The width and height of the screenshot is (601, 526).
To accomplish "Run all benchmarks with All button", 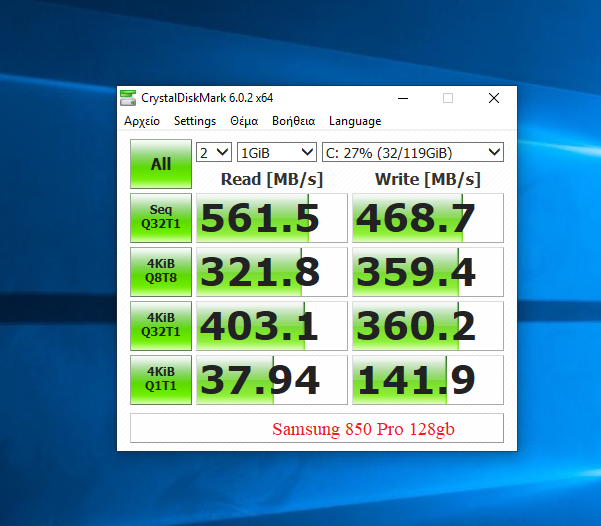I will click(161, 164).
